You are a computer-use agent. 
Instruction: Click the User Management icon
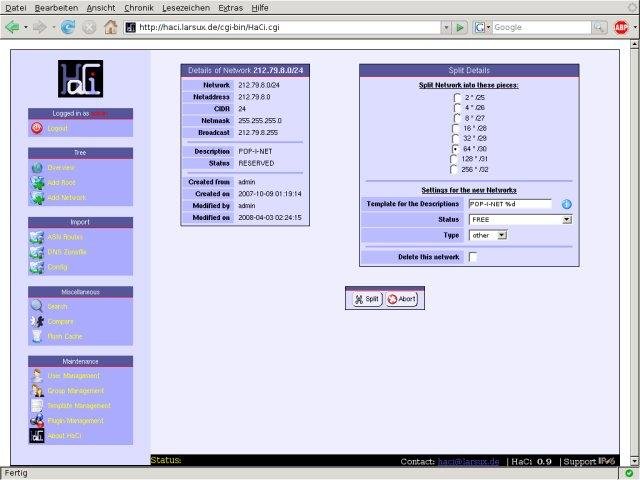click(37, 376)
